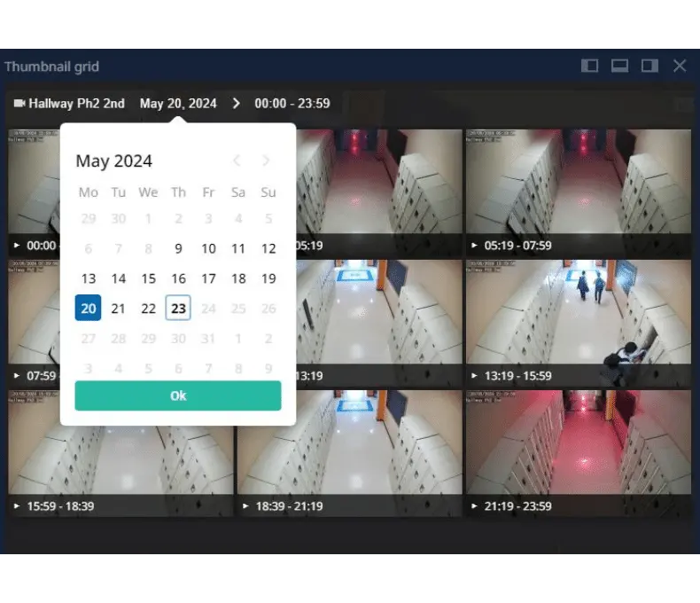Select May 11 in calendar

click(x=238, y=248)
